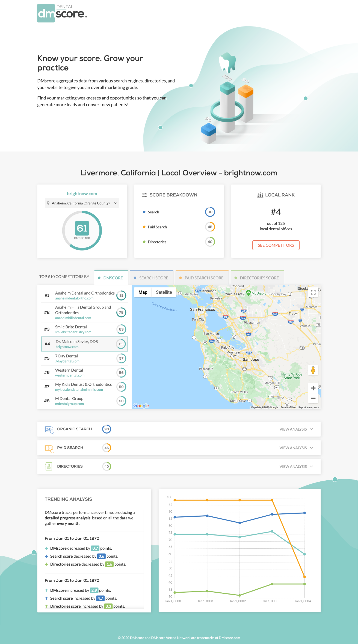Screen dimensions: 358x644
Task: Click the Paid Search dollar icon
Action: click(x=49, y=448)
